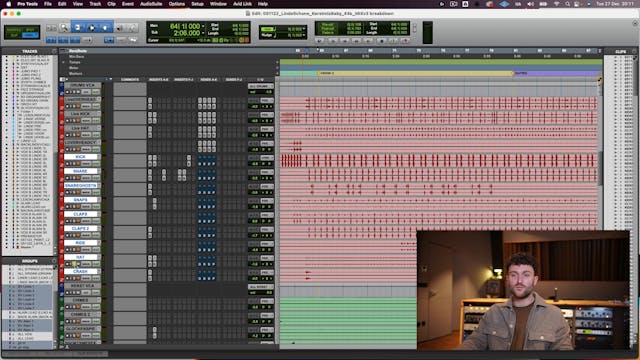Screen dimensions: 640x360
Task: Click the Play button in the transport
Action: pos(393,41)
